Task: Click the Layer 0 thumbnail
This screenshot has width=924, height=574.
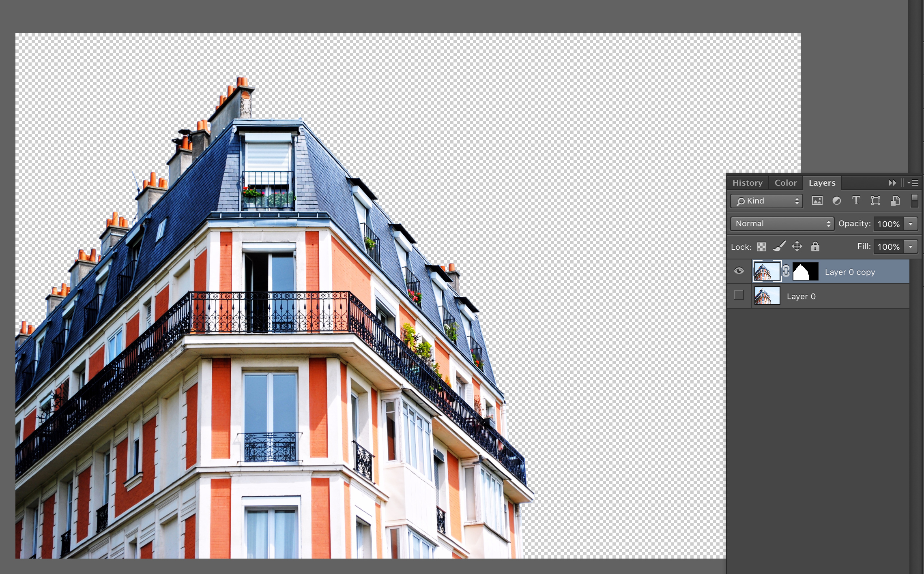Action: click(x=766, y=296)
